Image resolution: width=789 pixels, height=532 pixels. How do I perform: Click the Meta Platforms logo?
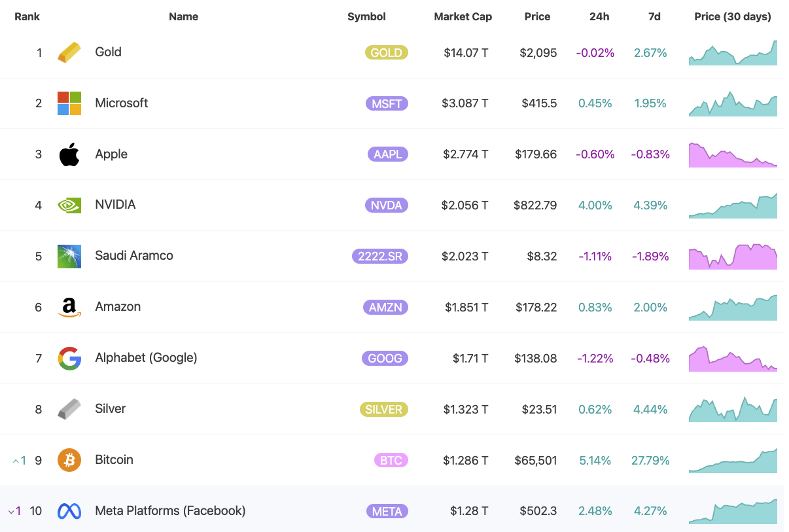point(69,511)
